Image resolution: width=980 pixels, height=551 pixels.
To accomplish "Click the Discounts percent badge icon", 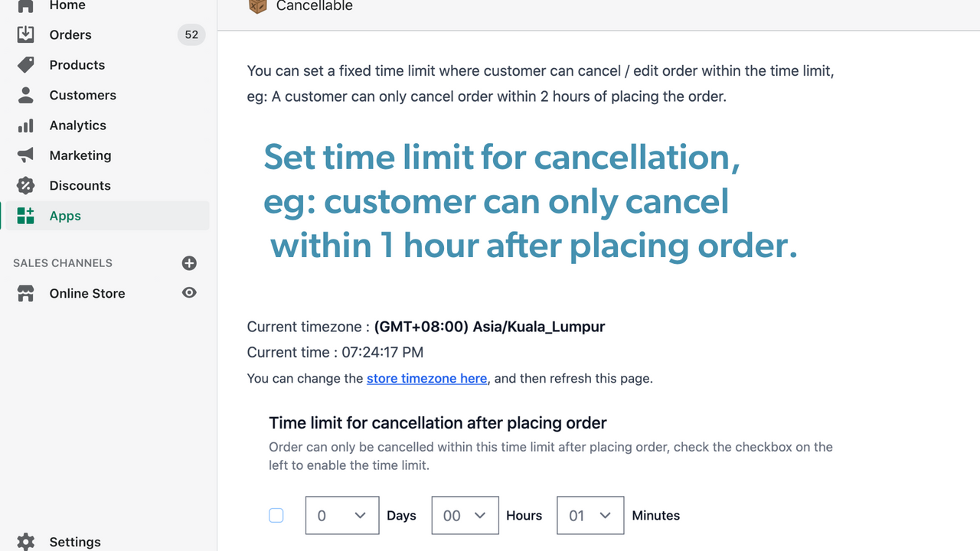I will pyautogui.click(x=25, y=185).
